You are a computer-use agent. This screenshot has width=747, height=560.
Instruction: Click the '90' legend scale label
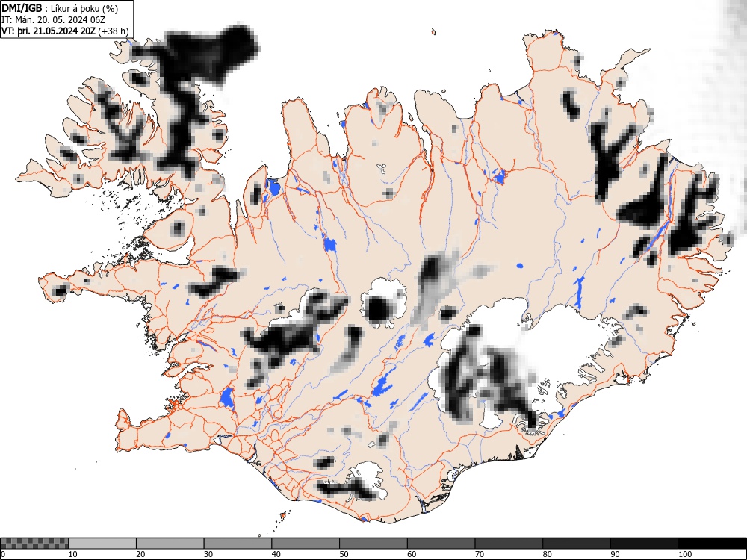pyautogui.click(x=615, y=554)
